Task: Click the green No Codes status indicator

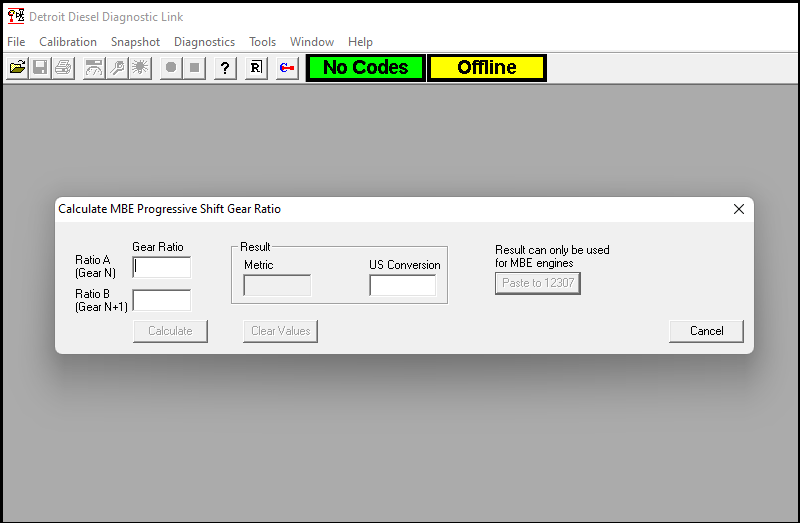Action: (365, 68)
